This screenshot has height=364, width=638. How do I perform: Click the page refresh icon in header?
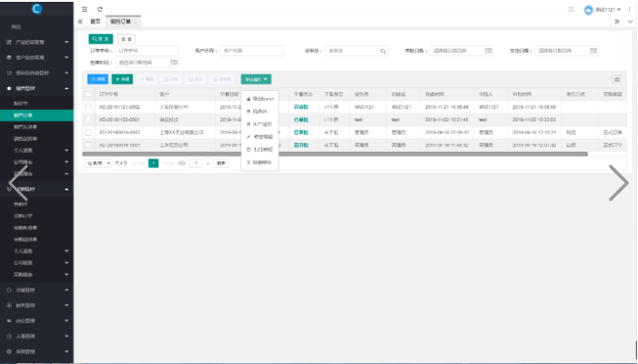point(100,9)
